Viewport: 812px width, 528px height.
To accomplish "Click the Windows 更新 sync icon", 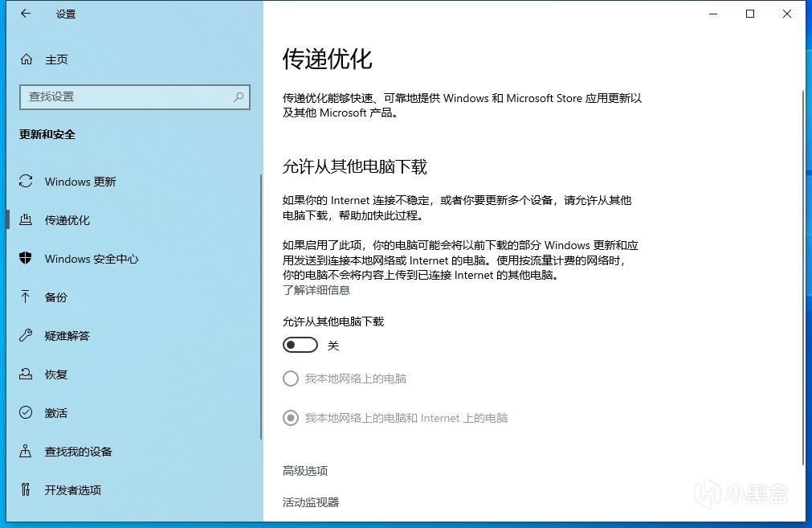I will coord(26,182).
